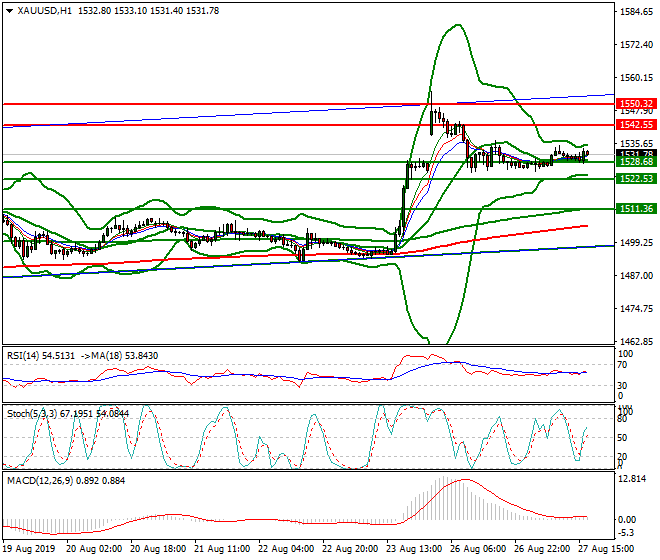Screen dimensions: 660x560
Task: Click the 1535.65 price scale value
Action: pos(636,144)
